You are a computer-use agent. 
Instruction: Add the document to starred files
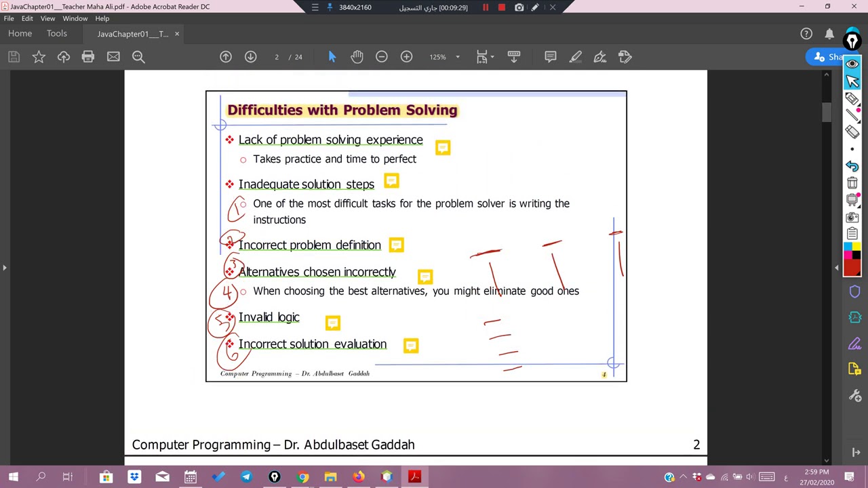tap(39, 57)
